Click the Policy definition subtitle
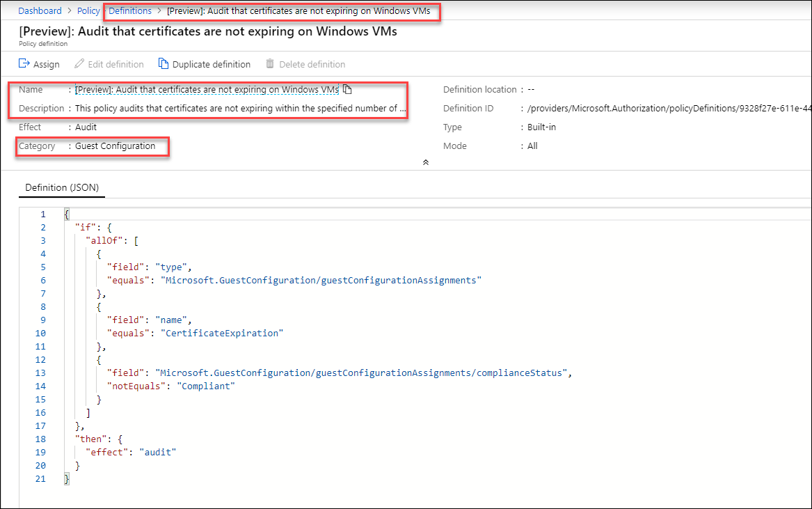The width and height of the screenshot is (812, 509). tap(44, 44)
